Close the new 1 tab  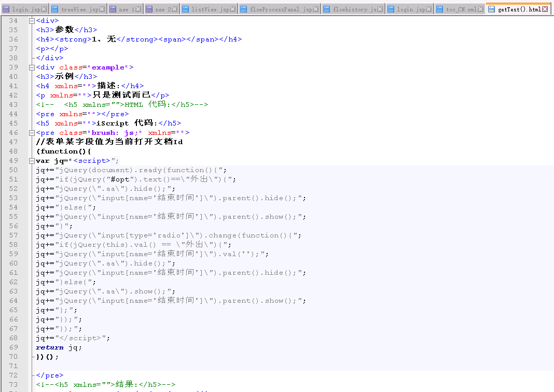(x=138, y=9)
